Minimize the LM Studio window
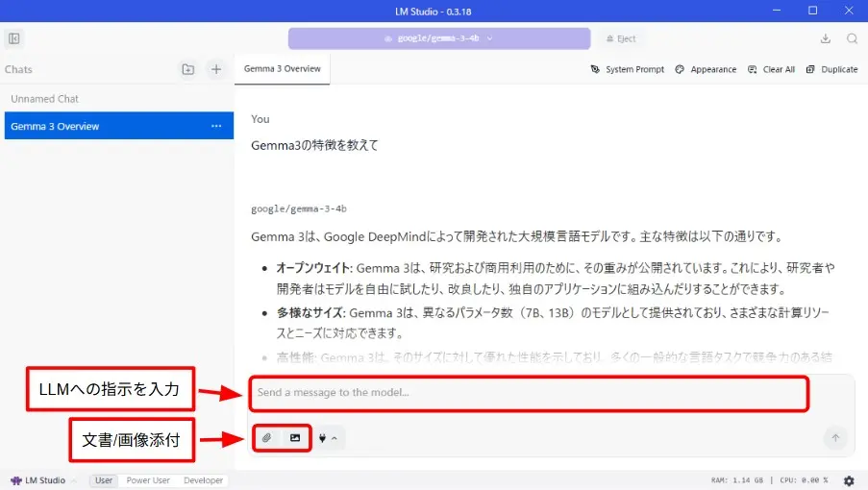Image resolution: width=868 pixels, height=490 pixels. point(777,11)
